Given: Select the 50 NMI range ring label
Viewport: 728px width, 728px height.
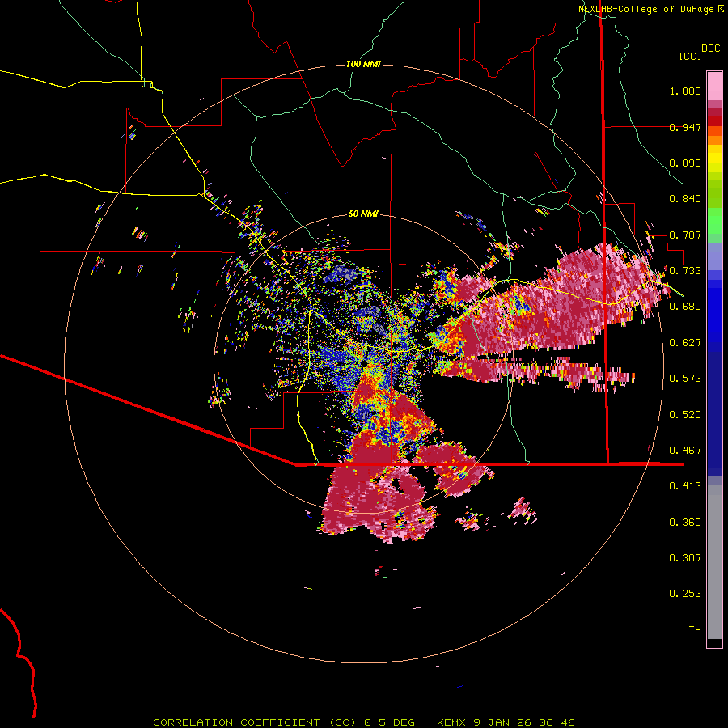Looking at the screenshot, I should click(x=363, y=214).
